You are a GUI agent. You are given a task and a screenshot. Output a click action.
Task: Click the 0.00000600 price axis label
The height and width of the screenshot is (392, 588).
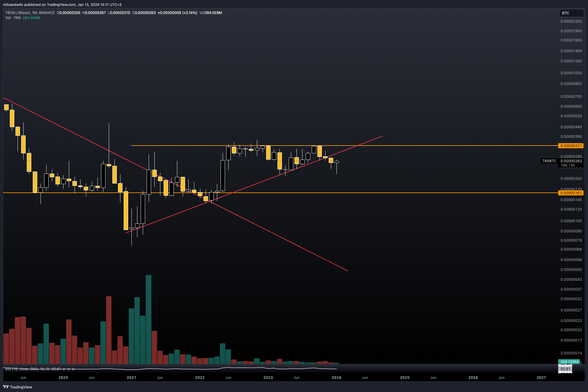(x=571, y=107)
